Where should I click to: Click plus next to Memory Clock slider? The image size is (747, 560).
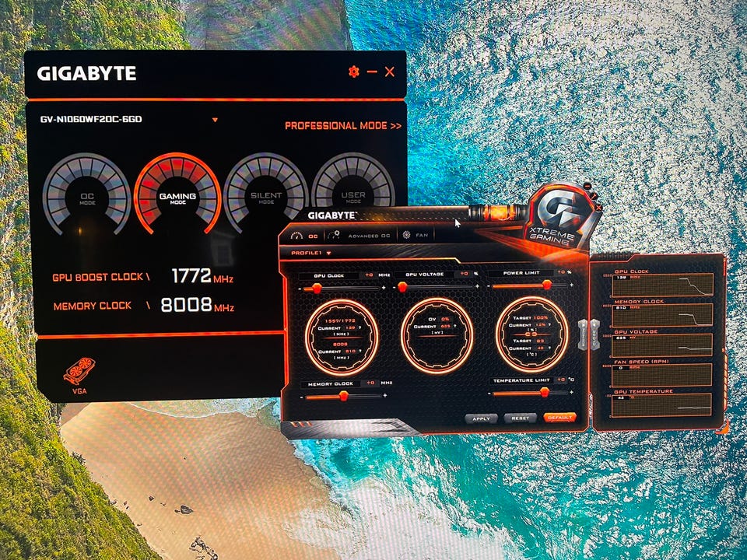tap(385, 395)
